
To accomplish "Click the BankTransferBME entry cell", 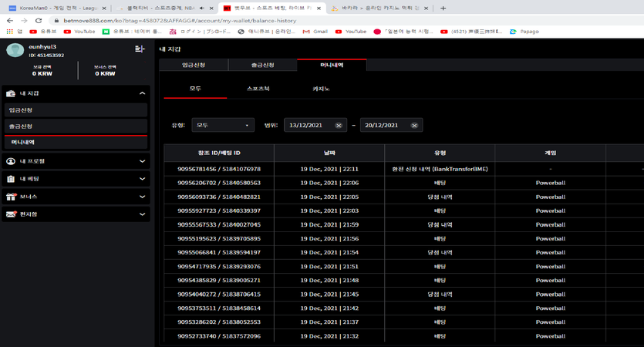I will (440, 169).
